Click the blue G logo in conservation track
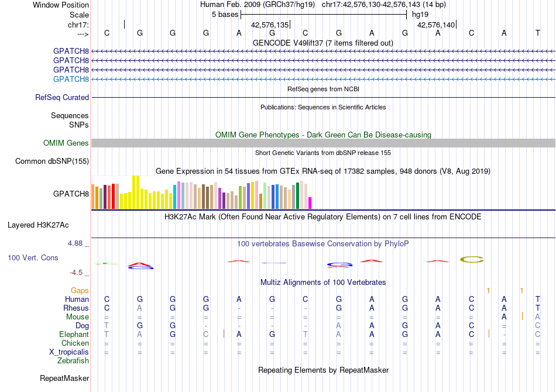Viewport: 556px width, 392px height. pyautogui.click(x=339, y=264)
